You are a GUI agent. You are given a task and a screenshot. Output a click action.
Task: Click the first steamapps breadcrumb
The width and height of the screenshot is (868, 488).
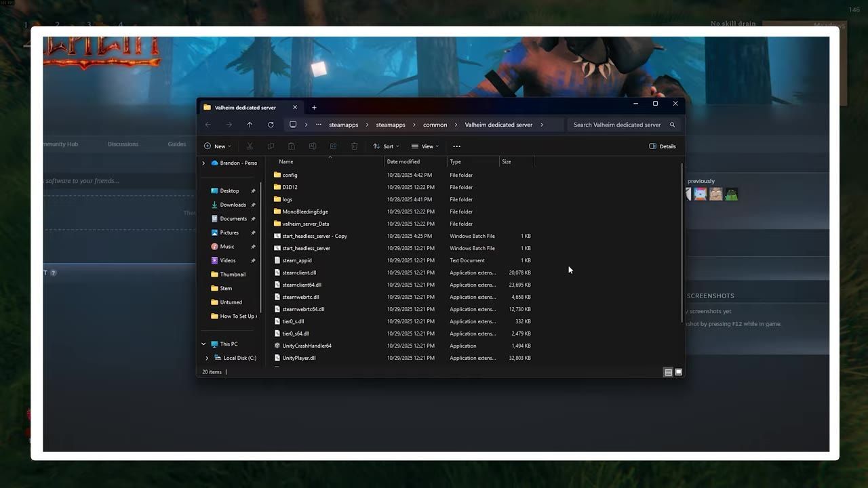click(x=343, y=125)
